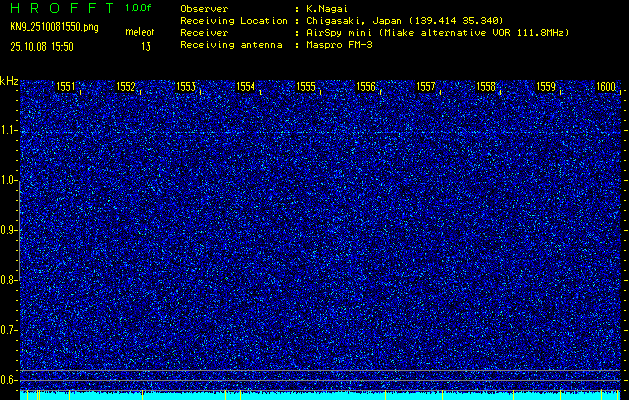This screenshot has width=629, height=400.
Task: Click the 0.9 kHz frequency label
Action: coord(9,230)
